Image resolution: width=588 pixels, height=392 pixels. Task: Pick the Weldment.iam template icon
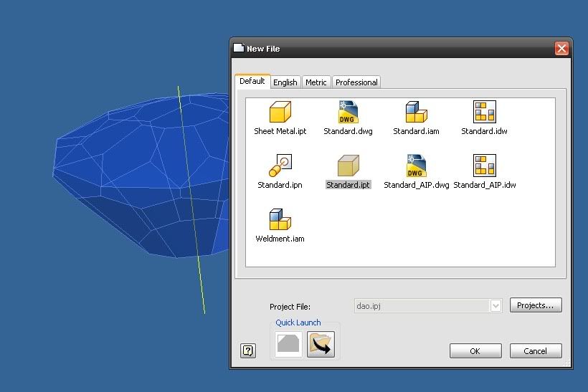click(280, 220)
